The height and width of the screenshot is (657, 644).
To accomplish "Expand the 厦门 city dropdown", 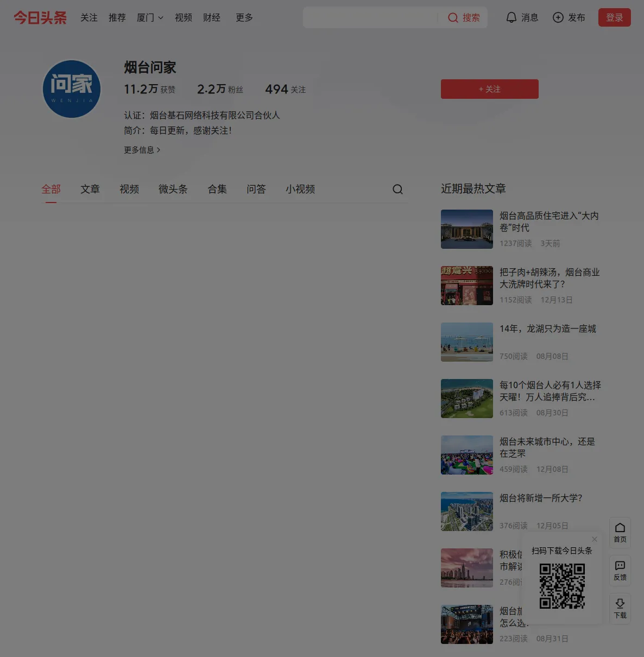I will [x=150, y=17].
